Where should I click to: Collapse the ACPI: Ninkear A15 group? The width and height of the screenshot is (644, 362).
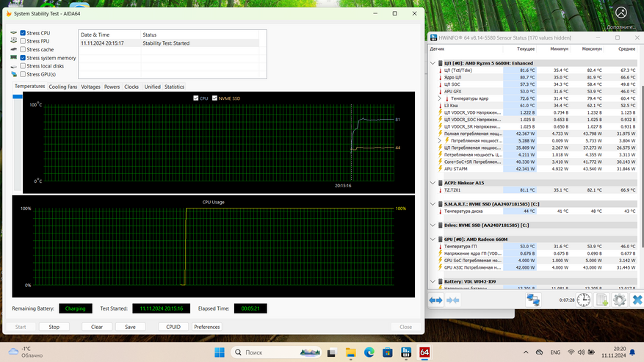click(433, 183)
